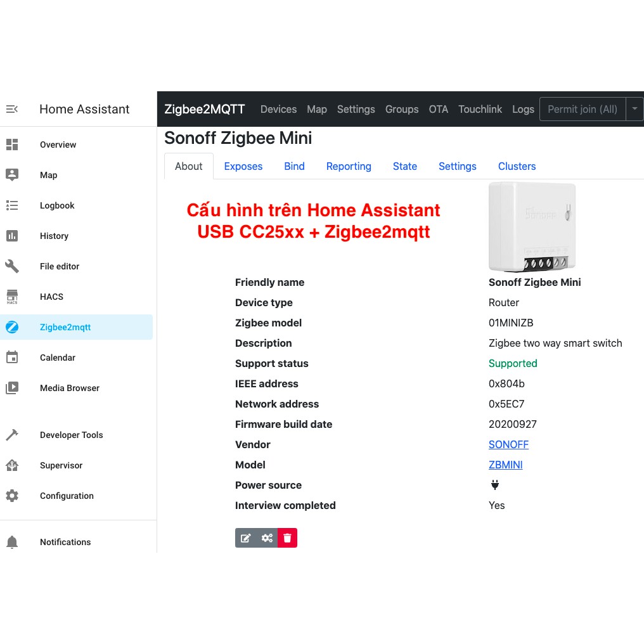The image size is (644, 644).
Task: Click the reconfigure device gears icon
Action: (267, 538)
